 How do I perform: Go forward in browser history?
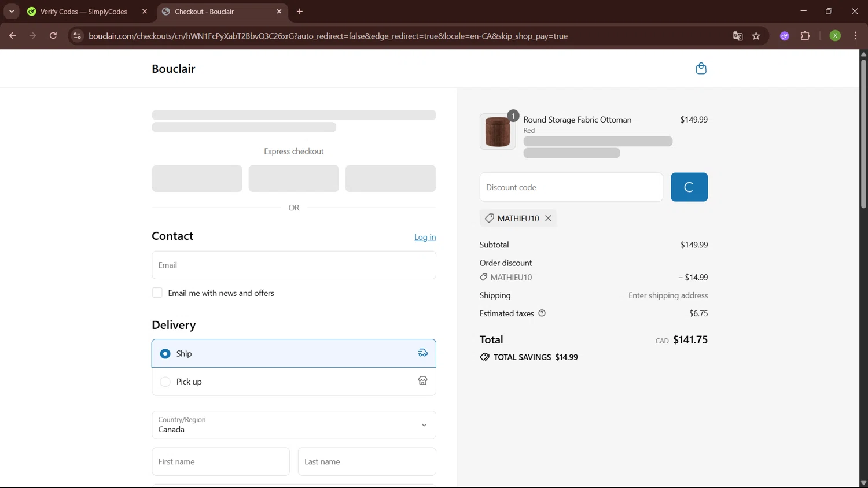[x=33, y=36]
